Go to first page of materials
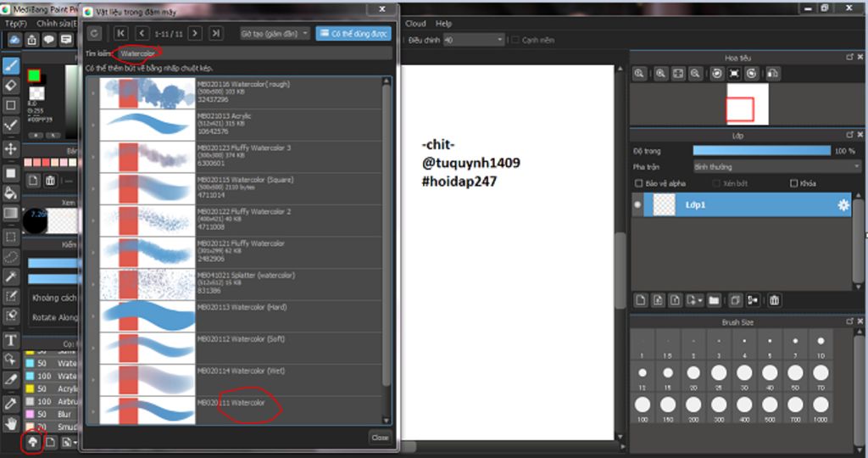Image resolution: width=868 pixels, height=458 pixels. click(x=120, y=33)
